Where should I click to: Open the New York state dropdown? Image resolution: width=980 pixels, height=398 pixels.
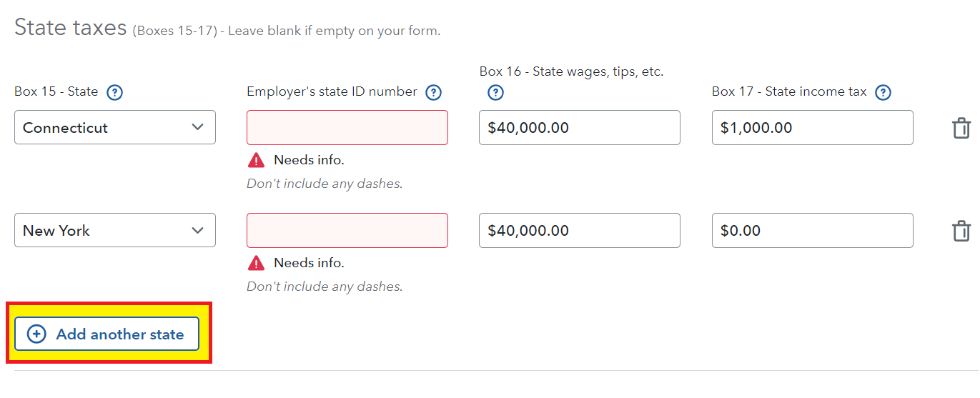115,230
